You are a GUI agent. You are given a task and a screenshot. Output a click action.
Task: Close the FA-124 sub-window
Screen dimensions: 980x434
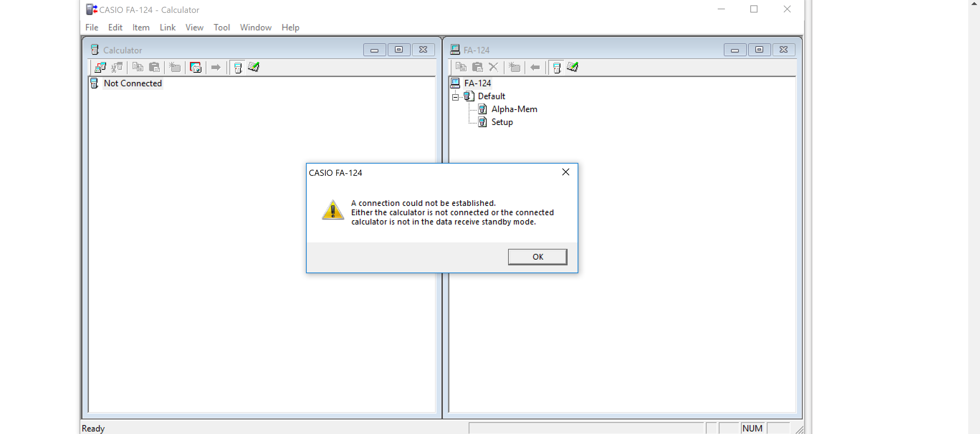(x=784, y=50)
